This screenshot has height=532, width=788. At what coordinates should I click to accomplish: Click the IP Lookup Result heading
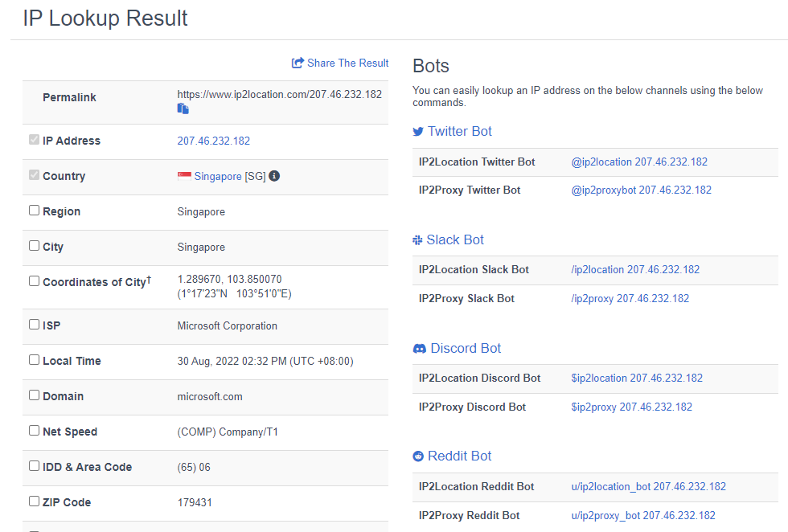point(105,18)
